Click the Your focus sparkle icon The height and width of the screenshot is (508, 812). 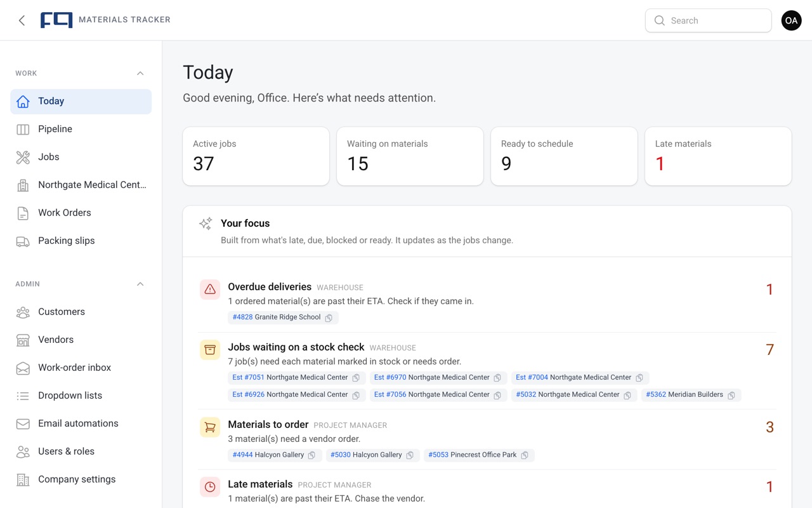pyautogui.click(x=206, y=224)
